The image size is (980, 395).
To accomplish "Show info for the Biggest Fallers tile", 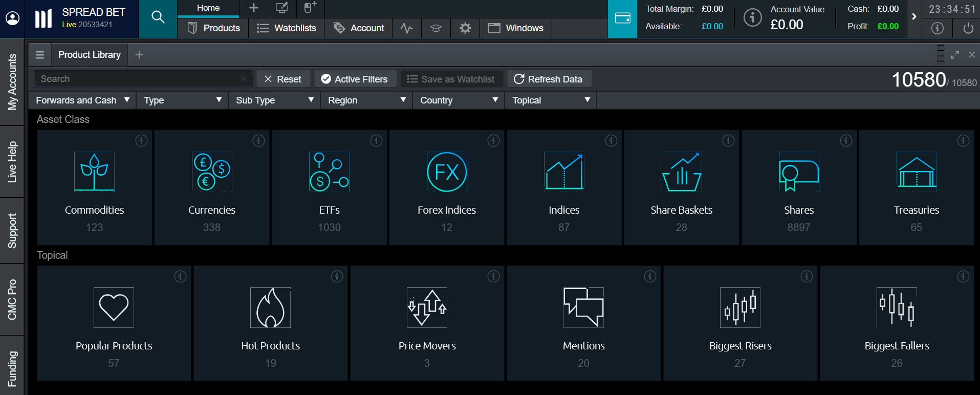I will 963,276.
